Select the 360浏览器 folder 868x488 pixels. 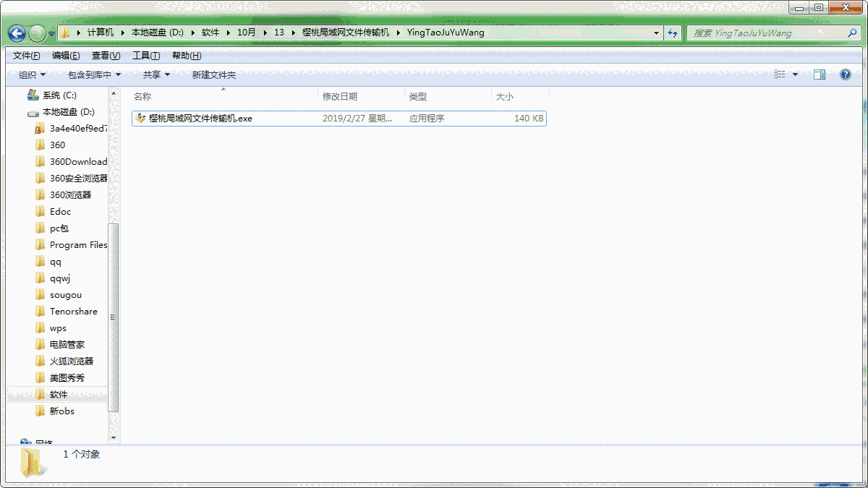(70, 195)
